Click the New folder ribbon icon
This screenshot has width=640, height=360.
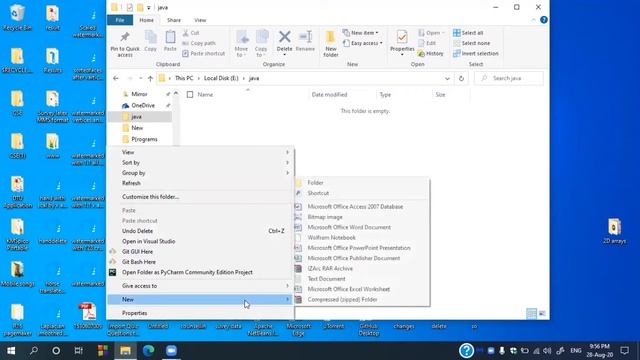(331, 38)
